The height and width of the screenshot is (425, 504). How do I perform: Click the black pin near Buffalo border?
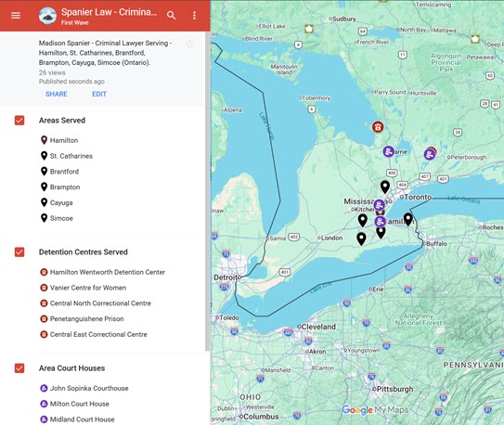pyautogui.click(x=408, y=219)
